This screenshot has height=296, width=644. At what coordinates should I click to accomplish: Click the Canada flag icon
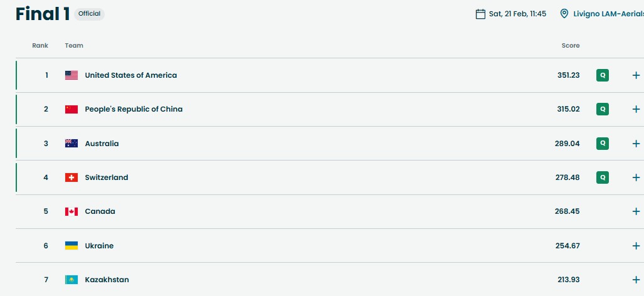tap(71, 211)
